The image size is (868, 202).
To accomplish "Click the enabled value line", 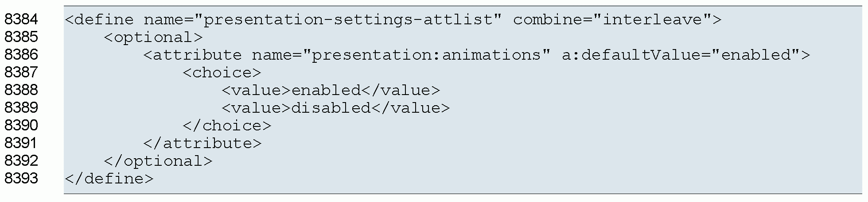I will pyautogui.click(x=331, y=91).
